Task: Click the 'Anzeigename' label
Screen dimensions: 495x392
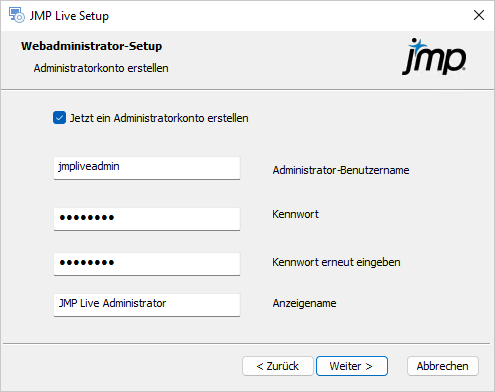Action: (304, 303)
